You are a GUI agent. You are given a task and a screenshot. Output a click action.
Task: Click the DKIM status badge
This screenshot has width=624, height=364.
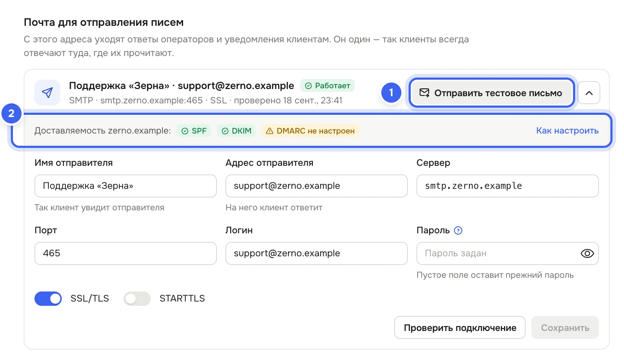236,131
